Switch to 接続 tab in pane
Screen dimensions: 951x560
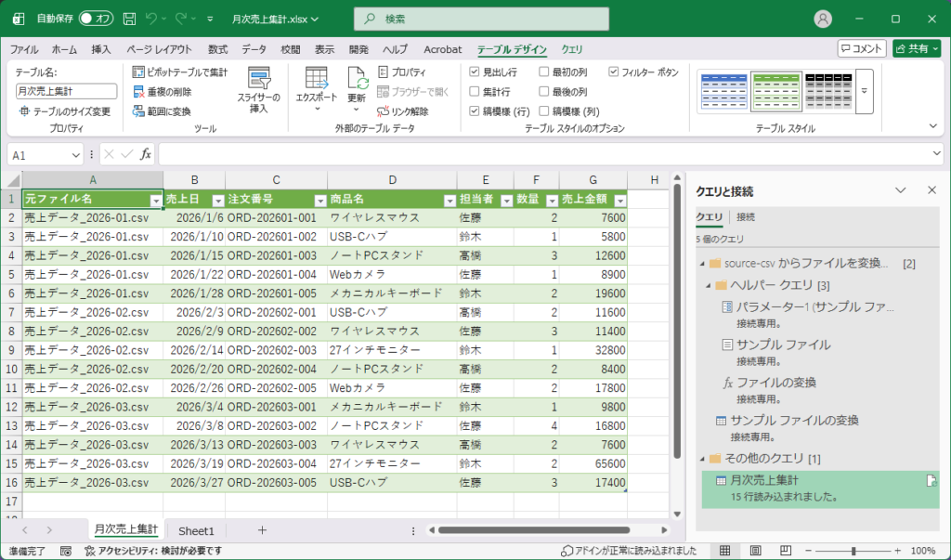click(x=746, y=216)
